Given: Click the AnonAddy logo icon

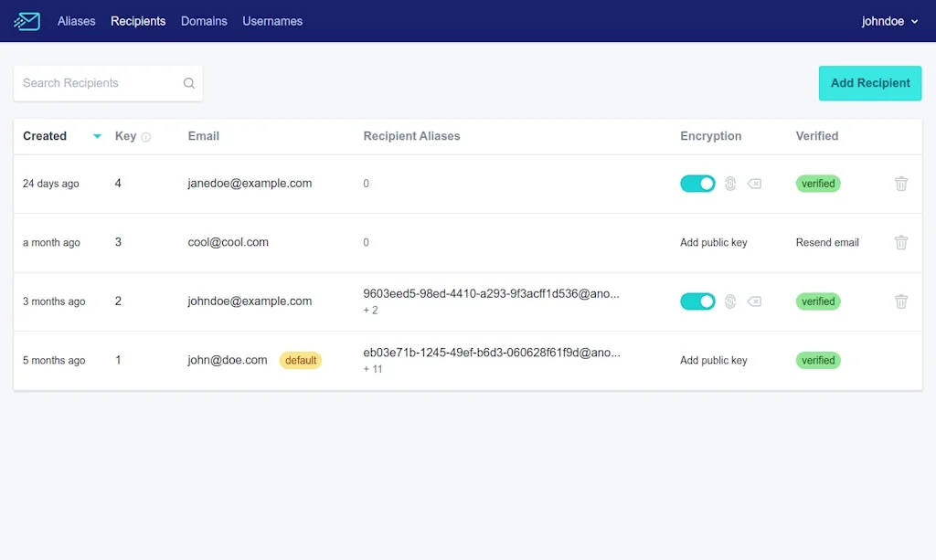Looking at the screenshot, I should coord(27,21).
